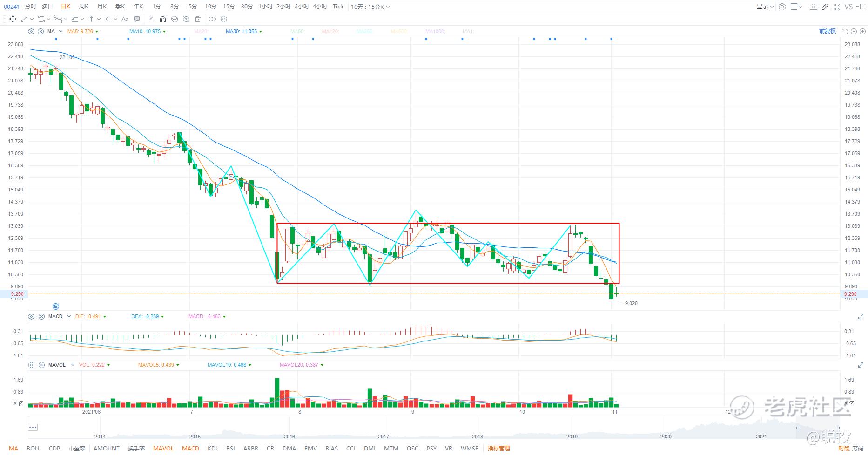Viewport: 868px width, 457px height.
Task: Open chart settings gear at top right
Action: [782, 7]
